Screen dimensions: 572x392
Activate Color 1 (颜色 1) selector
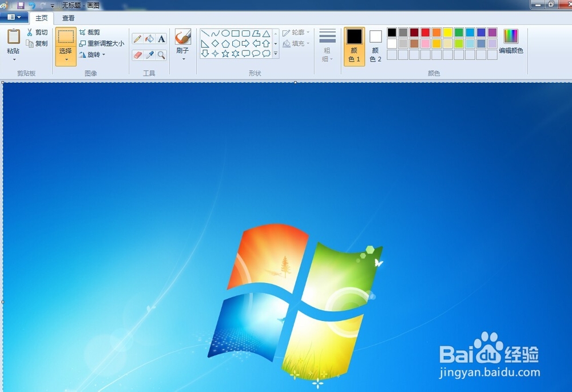(x=354, y=46)
